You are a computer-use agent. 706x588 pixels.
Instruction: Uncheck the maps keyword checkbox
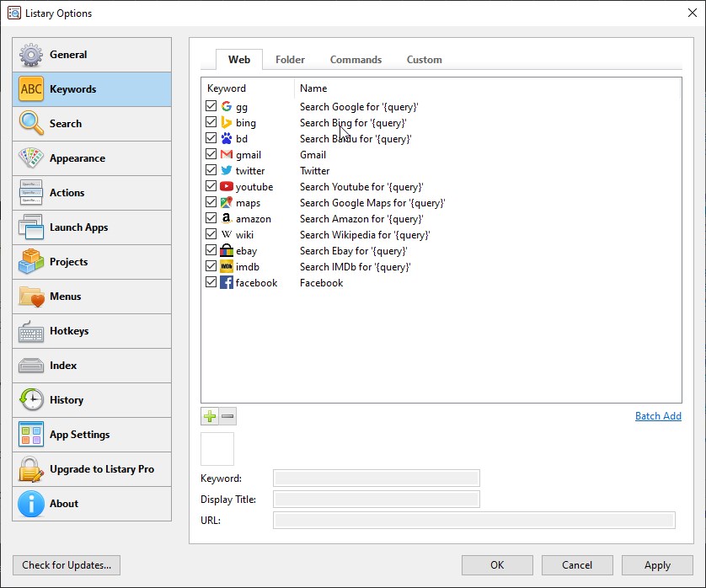click(x=211, y=201)
